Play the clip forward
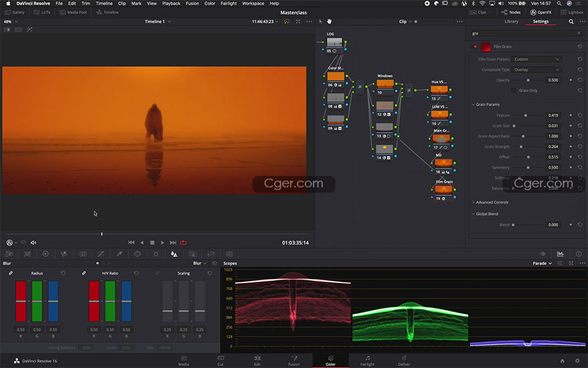The image size is (588, 368). click(162, 243)
